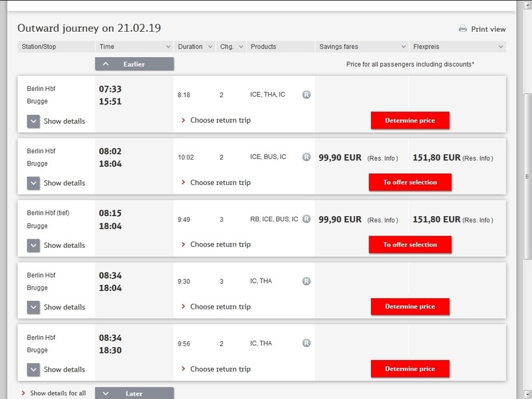Go to offer selection for the 08:02 trip
This screenshot has width=532, height=399.
(410, 182)
